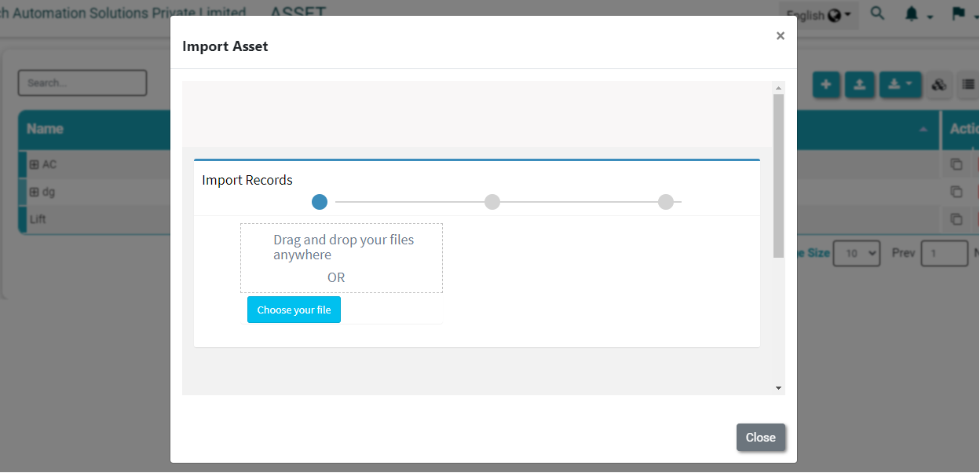980x473 pixels.
Task: Open the English language dropdown
Action: click(x=818, y=15)
